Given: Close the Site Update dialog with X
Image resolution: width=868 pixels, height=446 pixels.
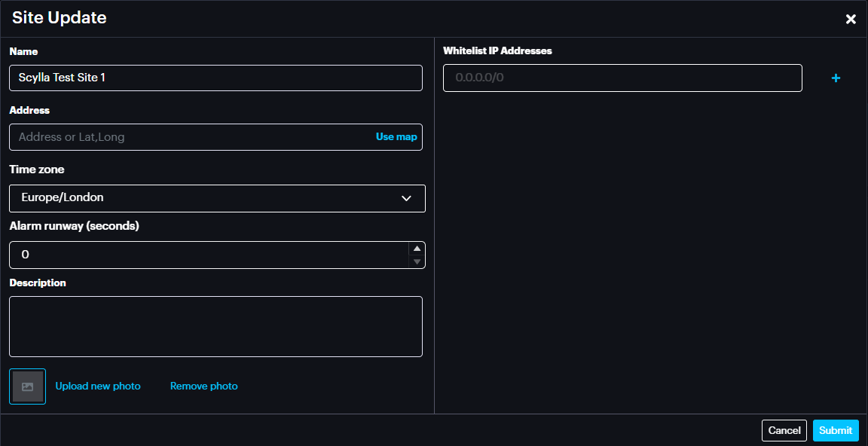Looking at the screenshot, I should point(851,20).
